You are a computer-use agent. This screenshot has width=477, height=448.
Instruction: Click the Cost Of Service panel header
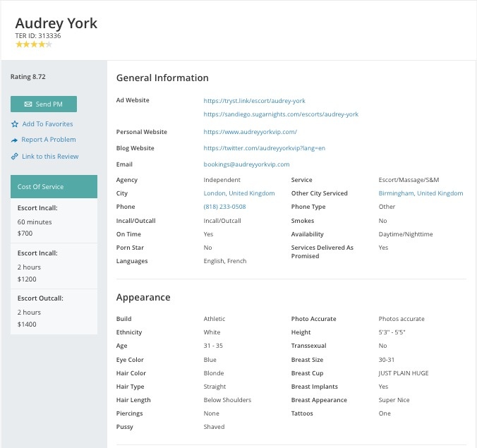pyautogui.click(x=54, y=187)
